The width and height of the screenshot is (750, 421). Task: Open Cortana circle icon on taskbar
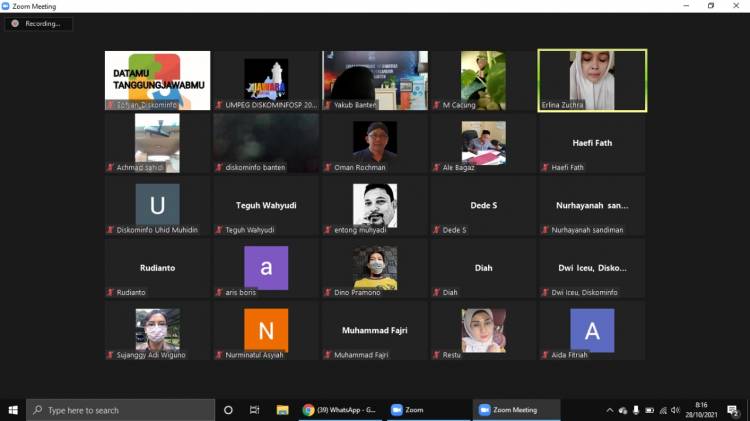228,410
